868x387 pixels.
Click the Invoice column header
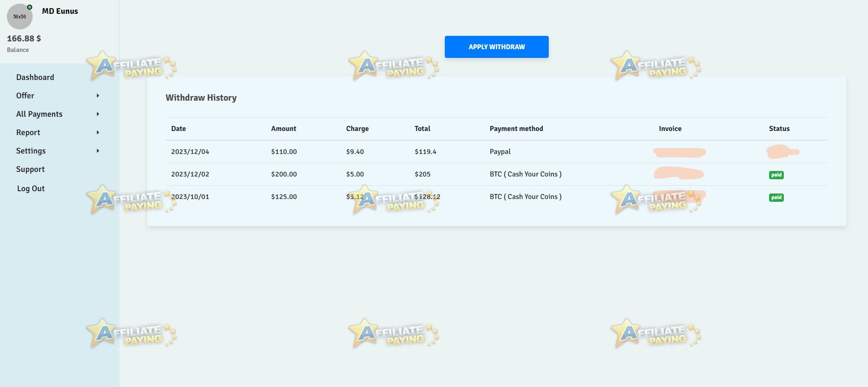pos(670,129)
